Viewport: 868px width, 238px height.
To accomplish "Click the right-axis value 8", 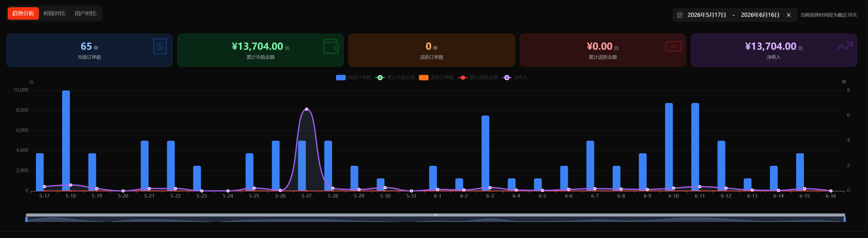I will point(849,90).
